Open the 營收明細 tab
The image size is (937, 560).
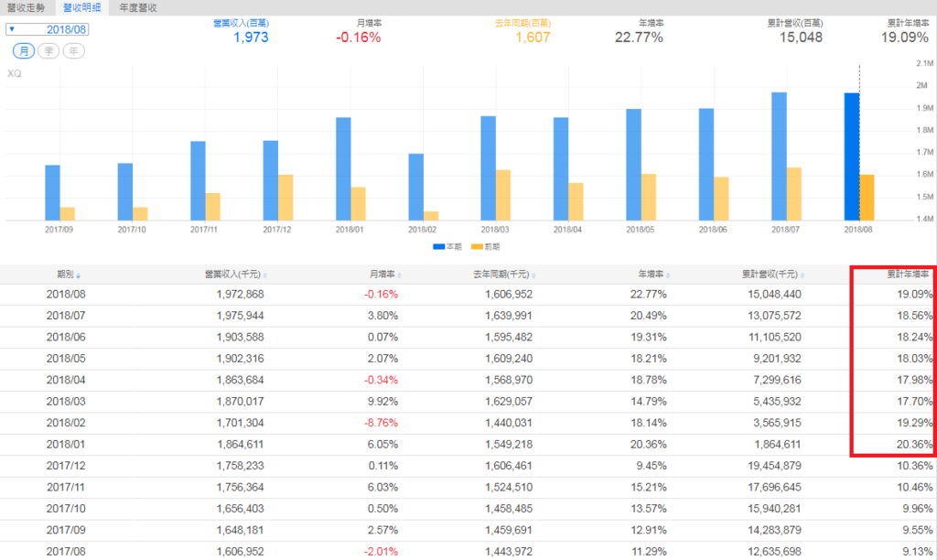point(81,7)
